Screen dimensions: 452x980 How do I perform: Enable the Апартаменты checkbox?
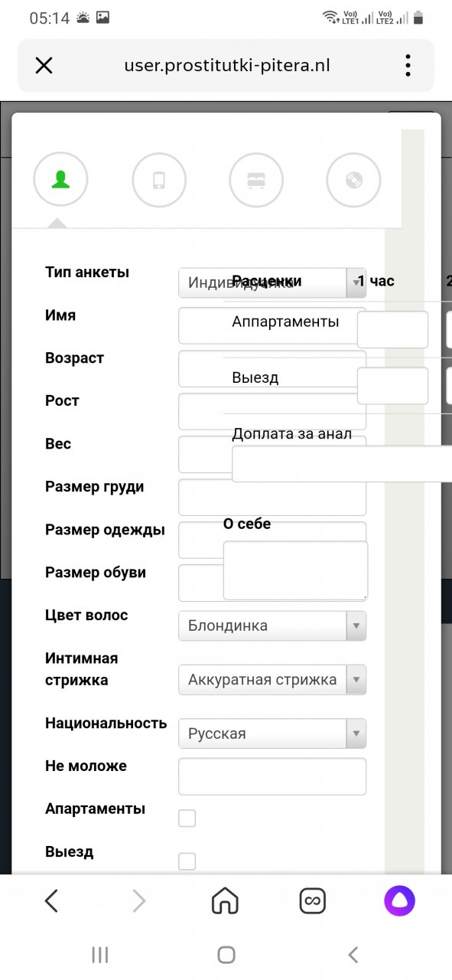click(187, 818)
